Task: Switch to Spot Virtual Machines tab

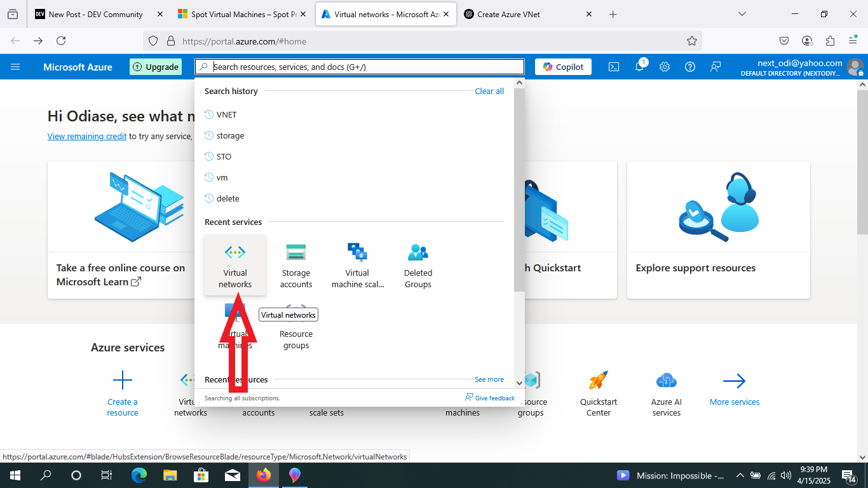Action: [x=242, y=14]
